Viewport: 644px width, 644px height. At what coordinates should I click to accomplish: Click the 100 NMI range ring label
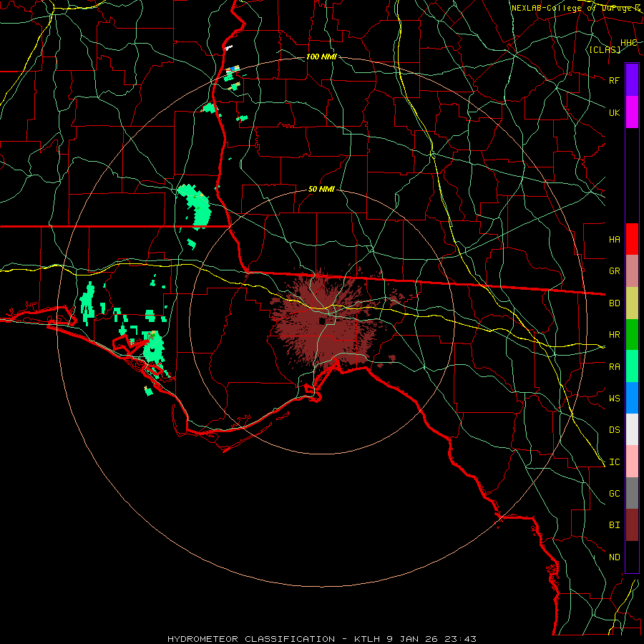coord(321,57)
